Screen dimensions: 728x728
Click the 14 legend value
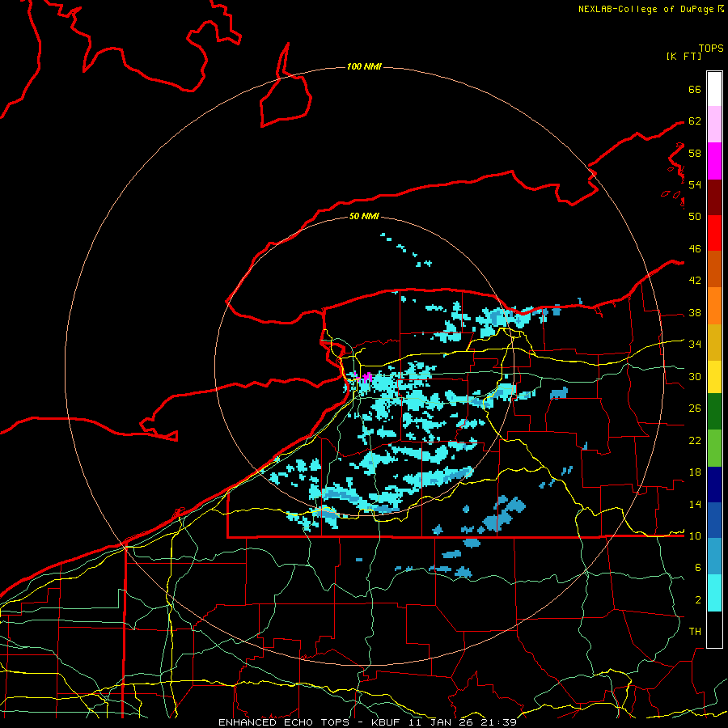695,504
